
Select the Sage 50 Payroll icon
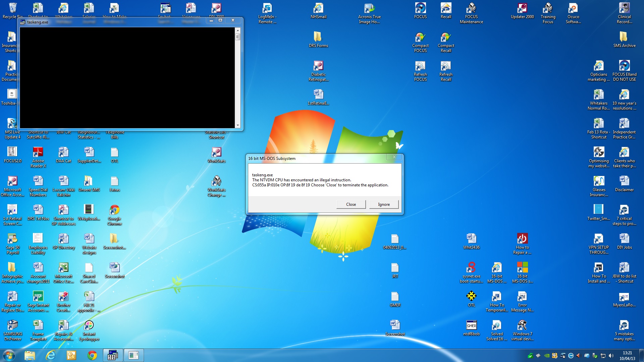pyautogui.click(x=12, y=244)
